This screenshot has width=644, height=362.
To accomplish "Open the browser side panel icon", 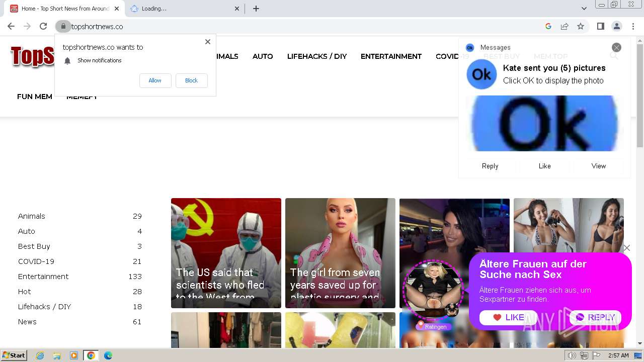I will [600, 26].
